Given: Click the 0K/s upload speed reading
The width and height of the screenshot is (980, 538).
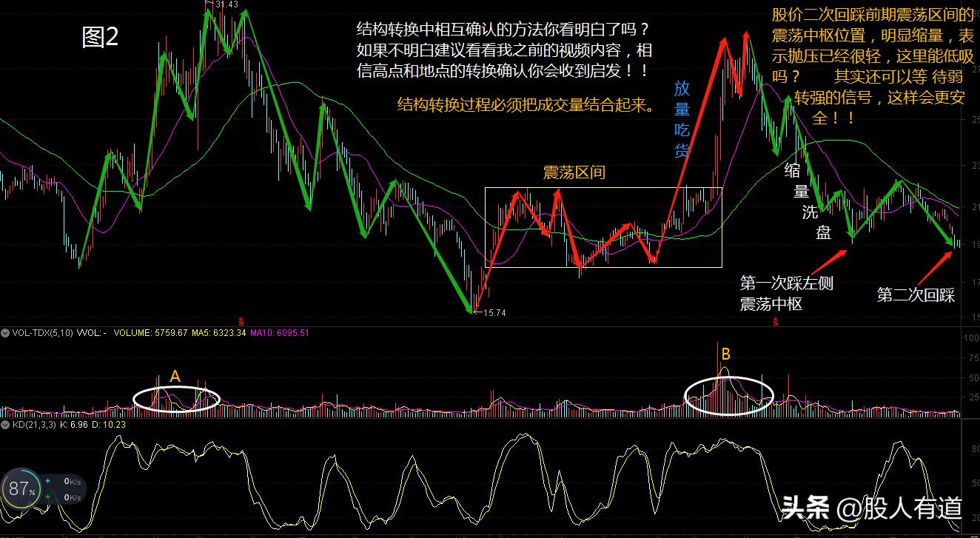Looking at the screenshot, I should [72, 480].
